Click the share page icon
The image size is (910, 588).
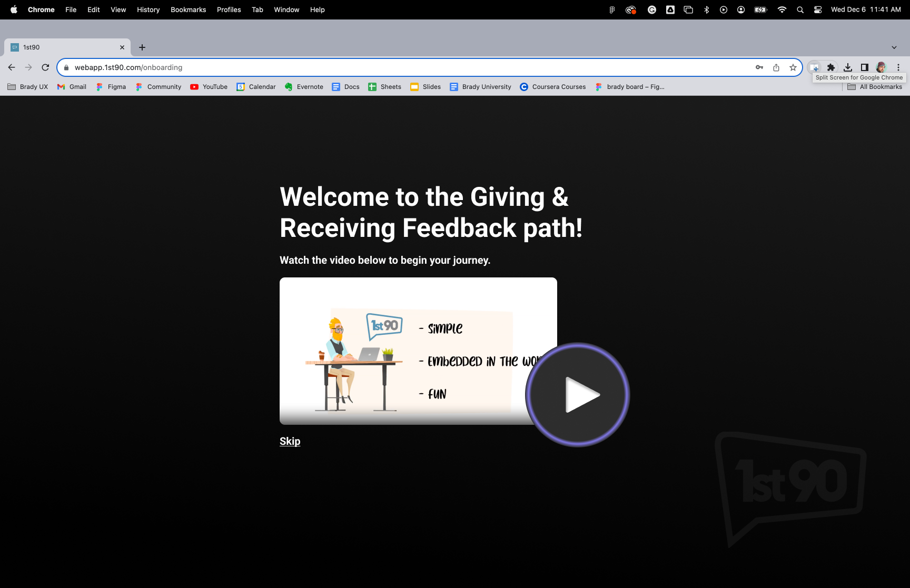776,67
